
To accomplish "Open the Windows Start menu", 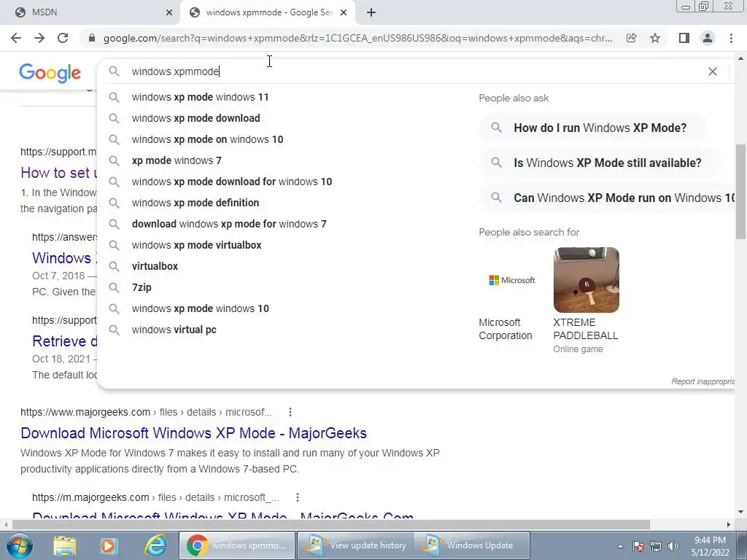I will click(x=20, y=545).
